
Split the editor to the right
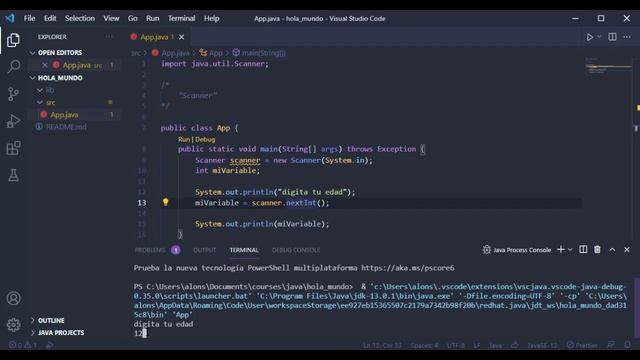(x=612, y=37)
